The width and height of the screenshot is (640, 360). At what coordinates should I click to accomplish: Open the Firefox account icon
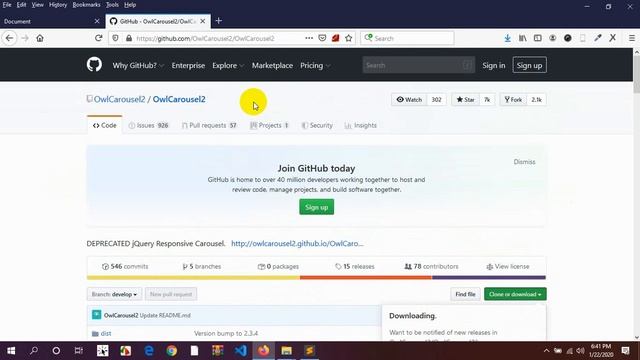[553, 38]
